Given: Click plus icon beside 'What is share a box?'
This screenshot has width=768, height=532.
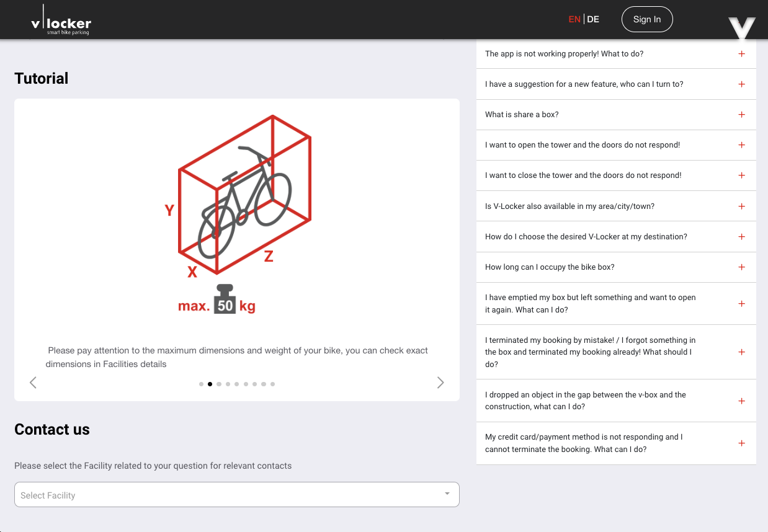Looking at the screenshot, I should 741,115.
